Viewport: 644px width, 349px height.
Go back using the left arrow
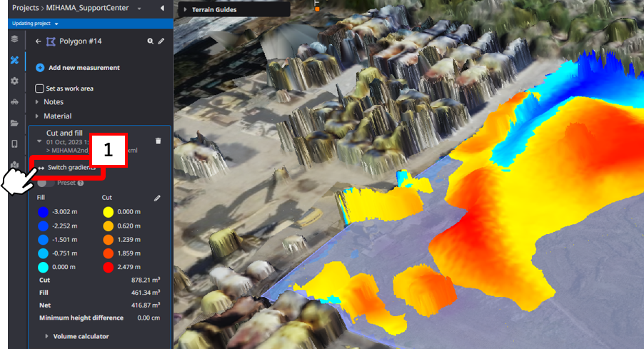(x=39, y=41)
